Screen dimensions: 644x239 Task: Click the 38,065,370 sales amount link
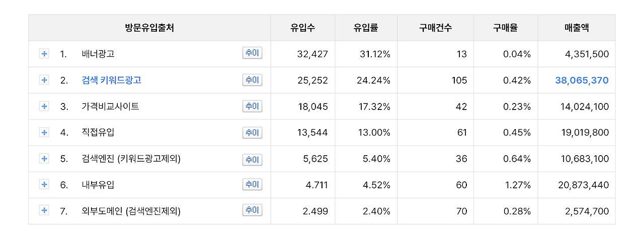coord(582,80)
